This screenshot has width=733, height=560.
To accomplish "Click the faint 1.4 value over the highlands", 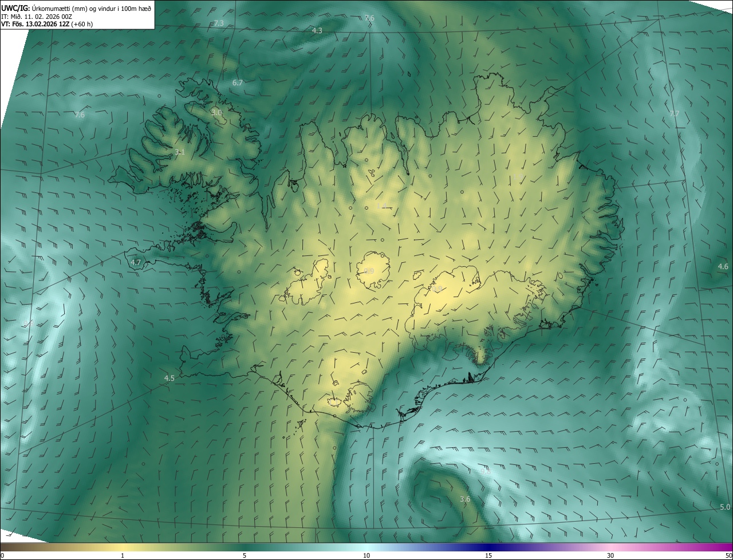I will 382,205.
